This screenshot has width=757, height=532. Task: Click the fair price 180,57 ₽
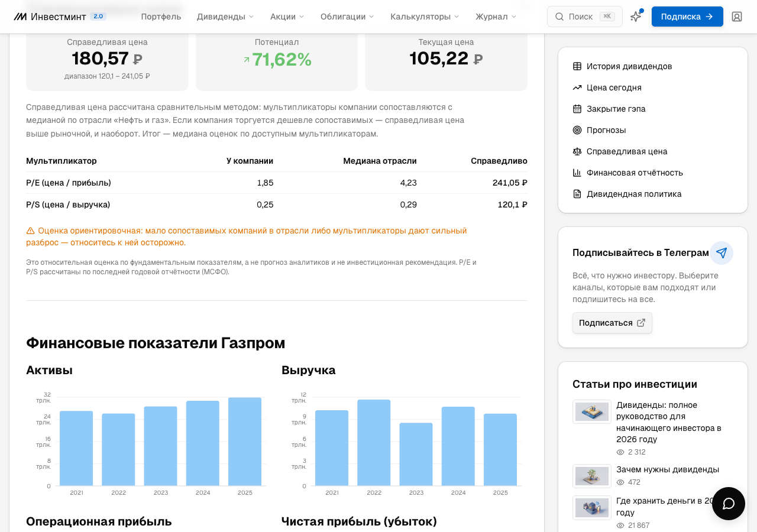pyautogui.click(x=107, y=59)
